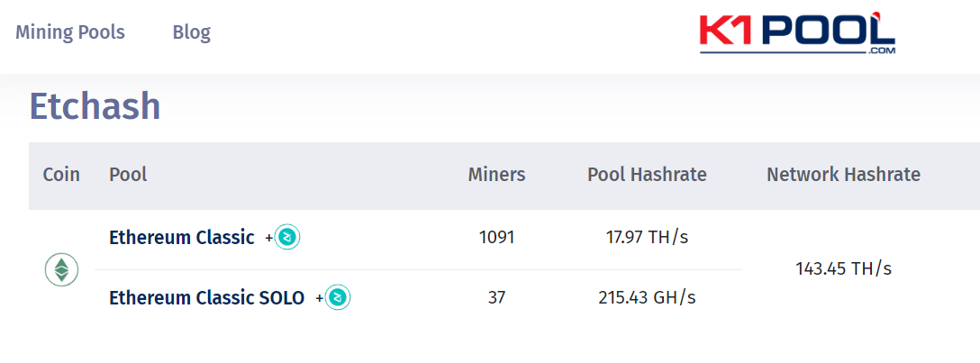Select the 143.45 TH/s network hashrate

844,268
